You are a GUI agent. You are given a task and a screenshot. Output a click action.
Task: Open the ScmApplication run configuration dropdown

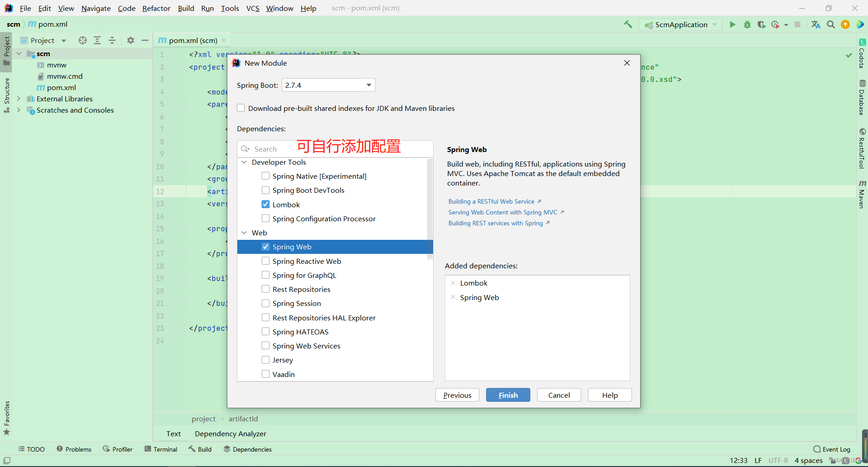tap(681, 24)
